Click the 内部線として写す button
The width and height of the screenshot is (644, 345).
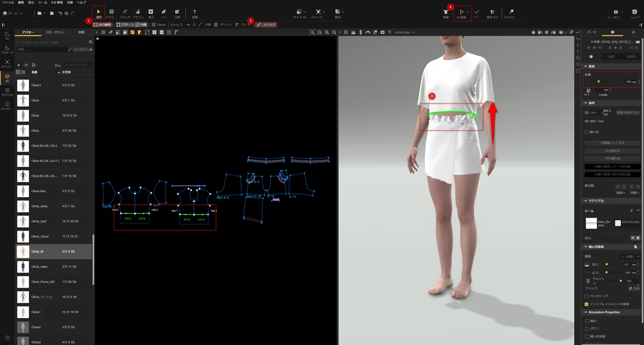pos(612,143)
